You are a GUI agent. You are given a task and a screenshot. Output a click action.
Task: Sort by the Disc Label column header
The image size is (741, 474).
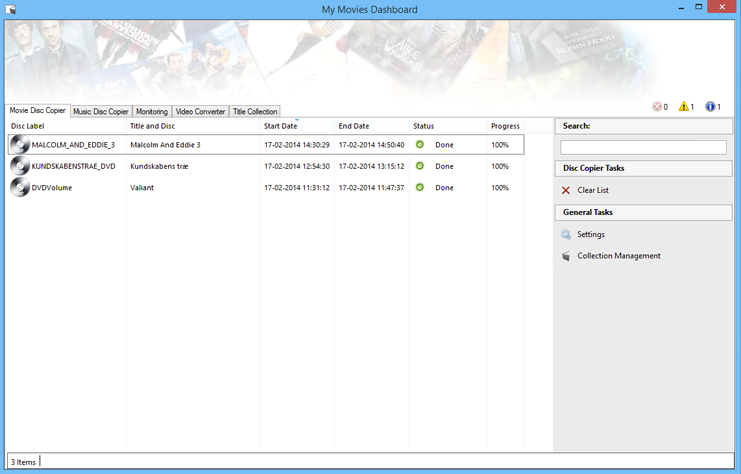pos(67,126)
